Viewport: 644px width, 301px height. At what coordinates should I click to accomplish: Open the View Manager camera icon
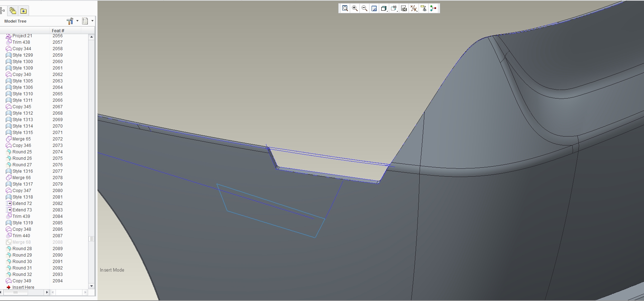pyautogui.click(x=404, y=8)
